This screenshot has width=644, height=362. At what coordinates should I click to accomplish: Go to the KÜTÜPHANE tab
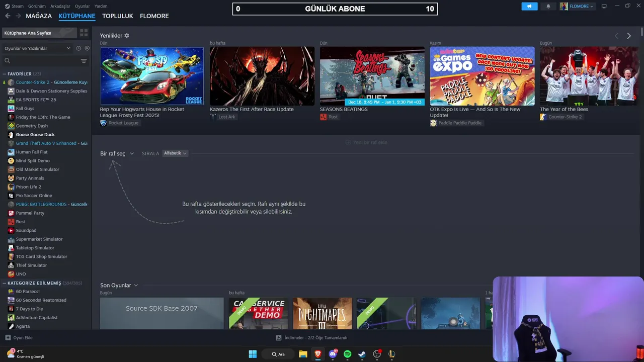click(77, 16)
